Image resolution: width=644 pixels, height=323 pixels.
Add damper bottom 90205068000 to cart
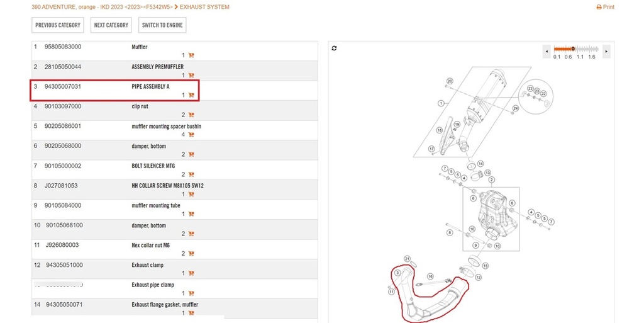[x=191, y=154]
